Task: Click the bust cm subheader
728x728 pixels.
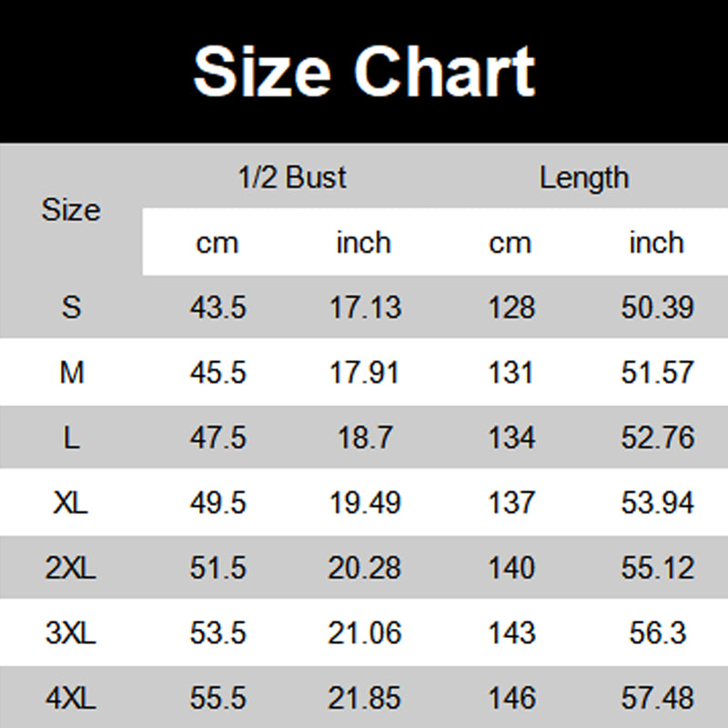Action: 217,243
